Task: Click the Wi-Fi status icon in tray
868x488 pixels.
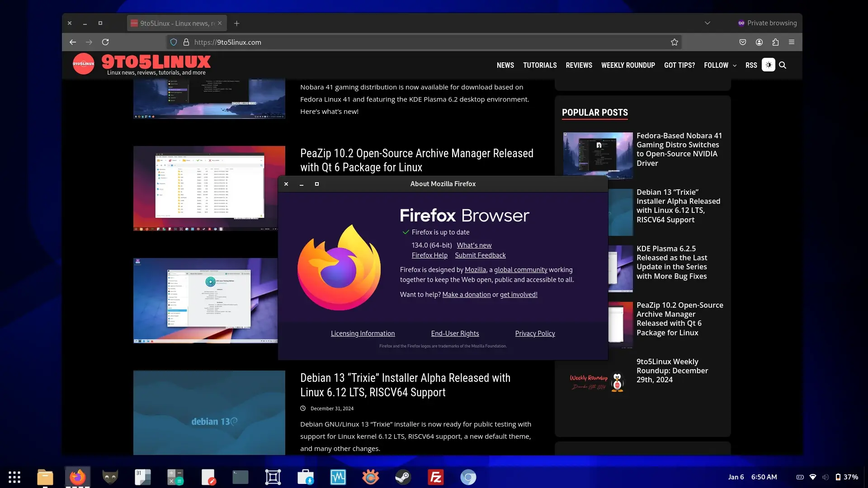Action: (813, 477)
